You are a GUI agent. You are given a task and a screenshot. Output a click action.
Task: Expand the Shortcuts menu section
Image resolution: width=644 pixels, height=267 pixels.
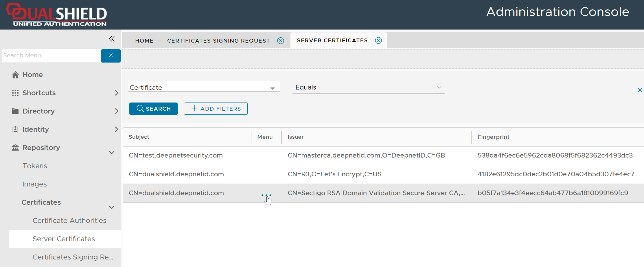click(116, 93)
